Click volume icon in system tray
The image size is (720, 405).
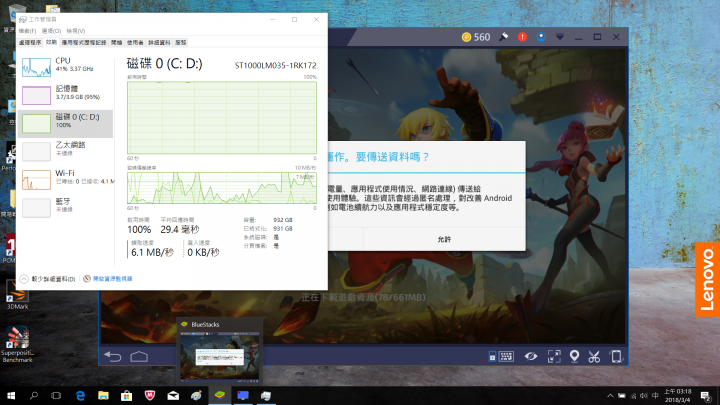click(644, 395)
